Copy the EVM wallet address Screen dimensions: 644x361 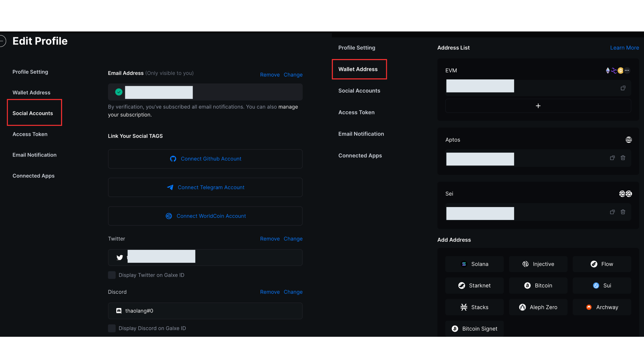(x=623, y=88)
